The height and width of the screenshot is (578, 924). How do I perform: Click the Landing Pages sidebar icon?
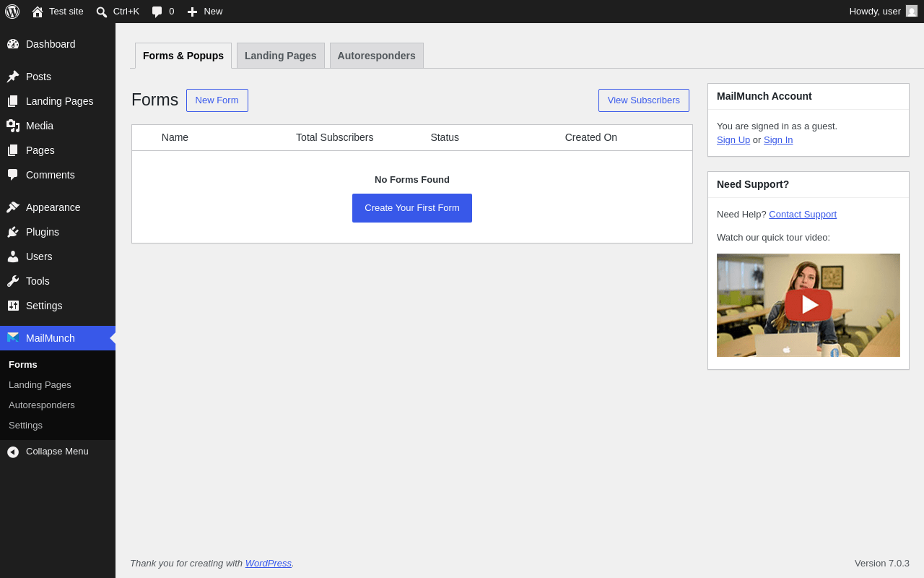[x=13, y=101]
